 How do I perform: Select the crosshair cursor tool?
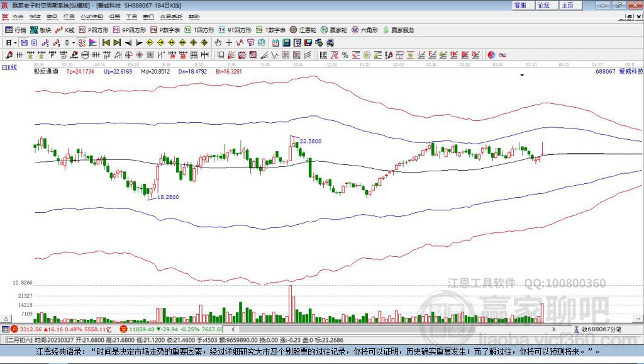229,43
